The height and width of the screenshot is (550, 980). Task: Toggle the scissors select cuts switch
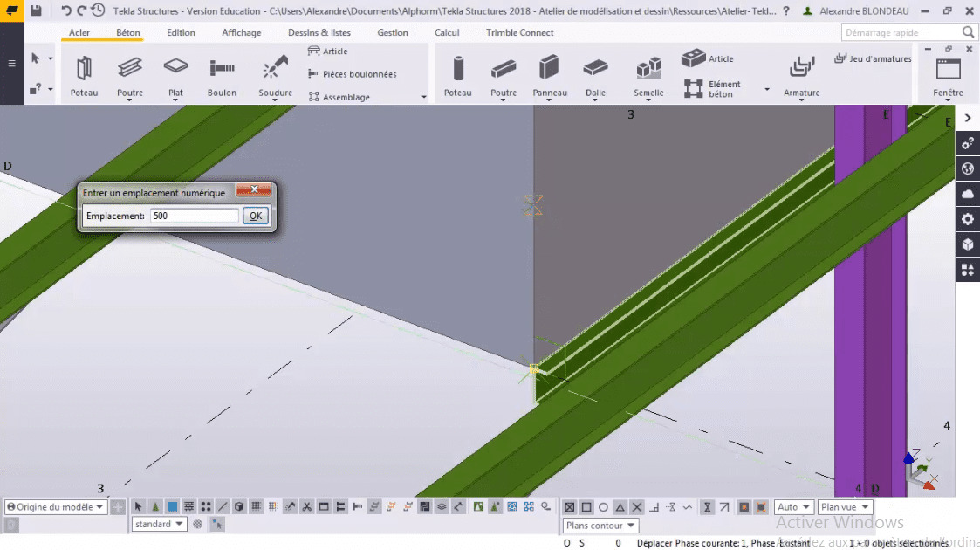pos(307,507)
